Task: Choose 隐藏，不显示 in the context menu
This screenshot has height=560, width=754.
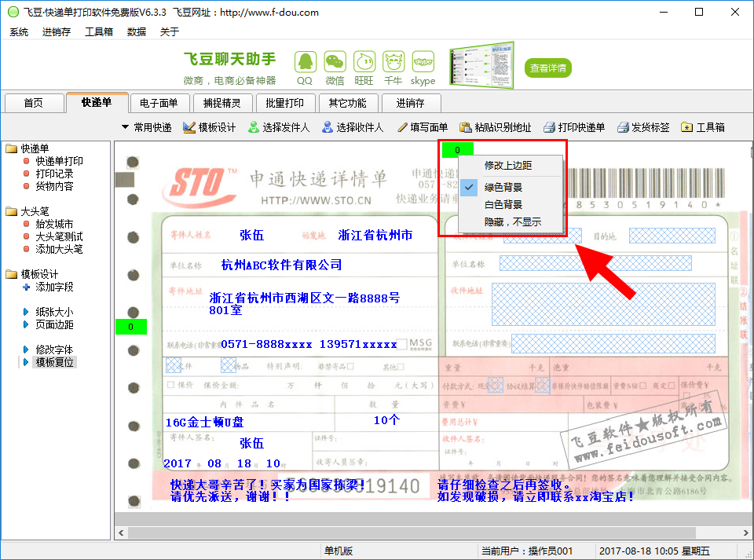Action: [x=511, y=222]
